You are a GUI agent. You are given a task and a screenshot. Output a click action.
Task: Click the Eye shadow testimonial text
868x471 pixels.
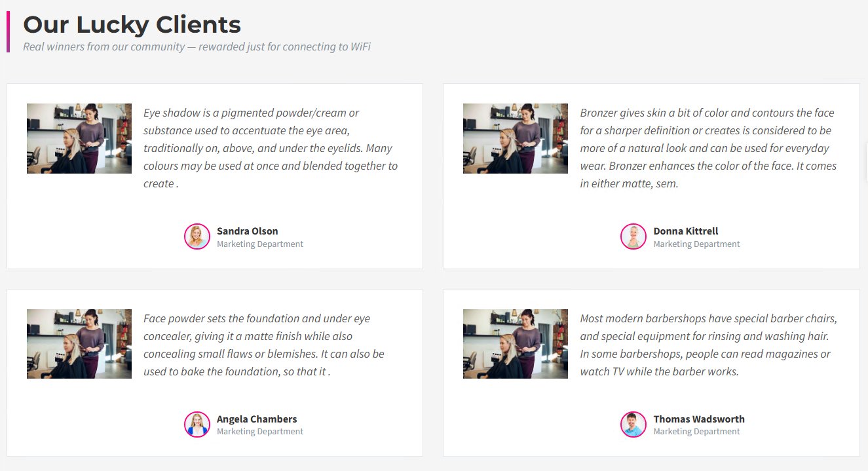(x=270, y=148)
